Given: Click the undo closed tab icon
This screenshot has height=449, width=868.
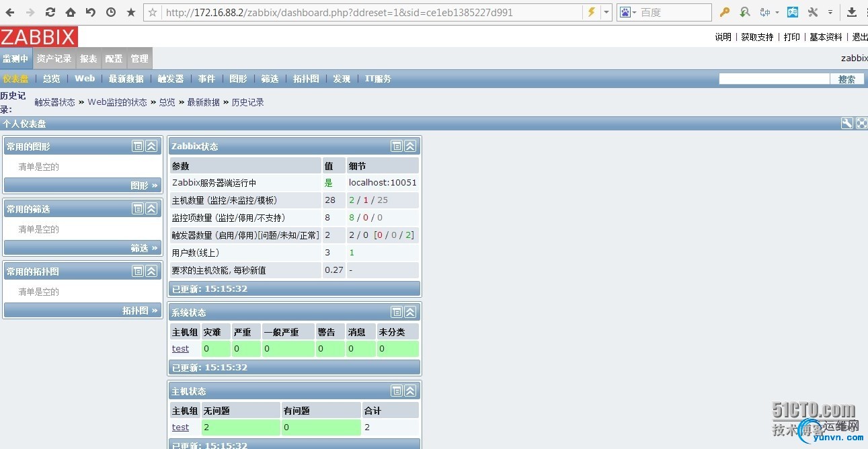Looking at the screenshot, I should (91, 13).
